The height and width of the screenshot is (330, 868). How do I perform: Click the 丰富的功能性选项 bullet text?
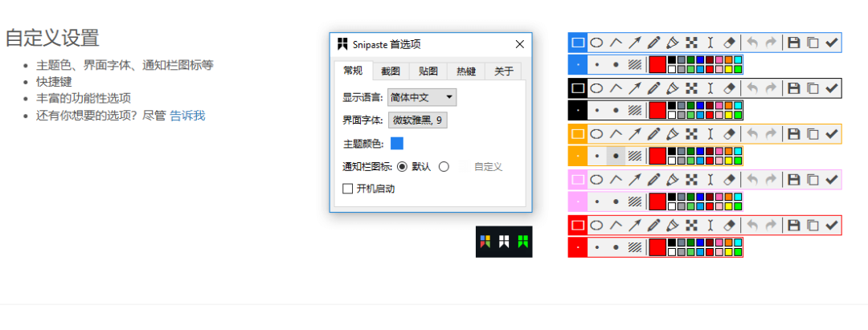[84, 99]
